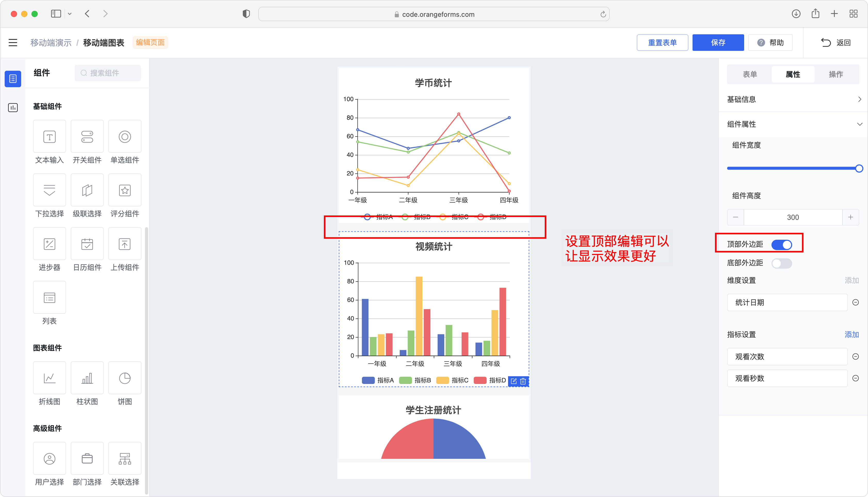Viewport: 868px width, 497px height.
Task: Toggle 指标D legend in 学币统计 chart
Action: [491, 217]
